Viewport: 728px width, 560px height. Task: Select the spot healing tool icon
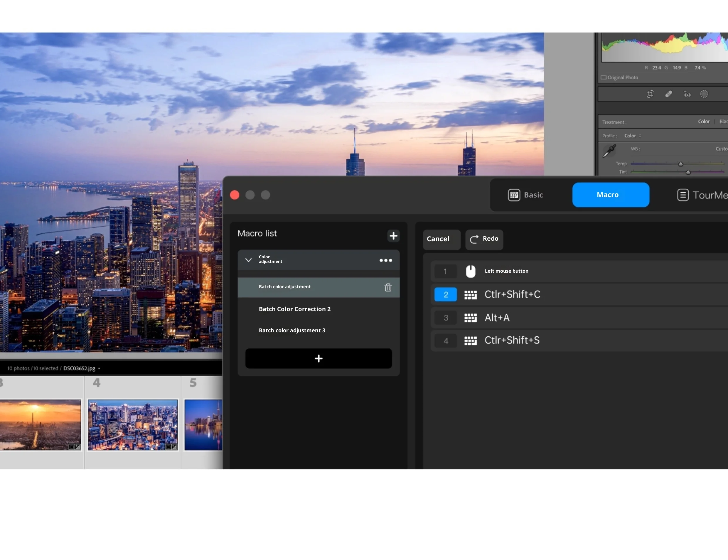(x=669, y=94)
